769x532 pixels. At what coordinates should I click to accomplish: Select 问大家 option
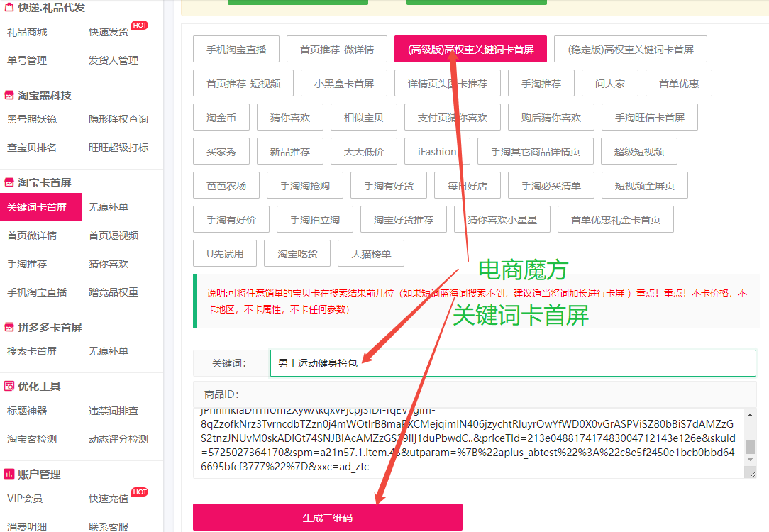[610, 84]
